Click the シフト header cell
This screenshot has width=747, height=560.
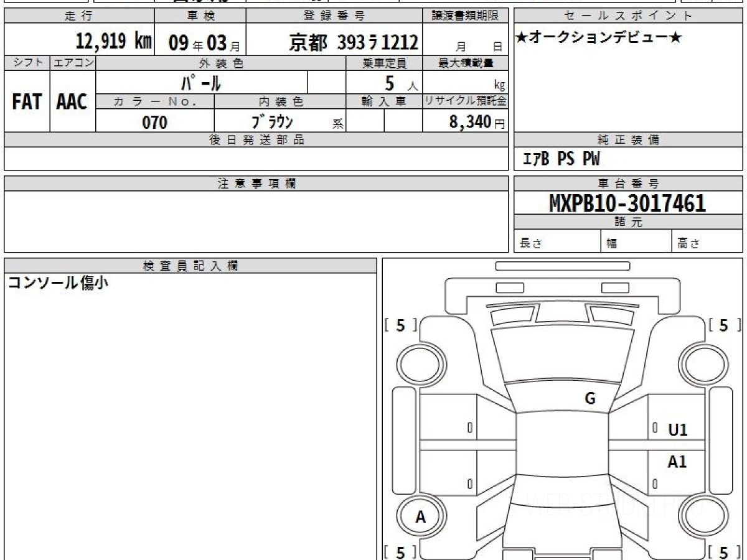27,63
